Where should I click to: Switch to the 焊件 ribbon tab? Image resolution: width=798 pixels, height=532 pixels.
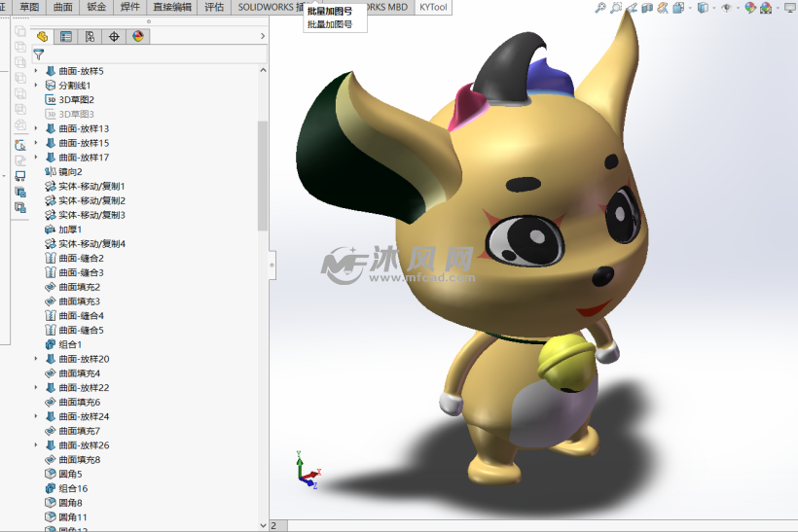129,7
